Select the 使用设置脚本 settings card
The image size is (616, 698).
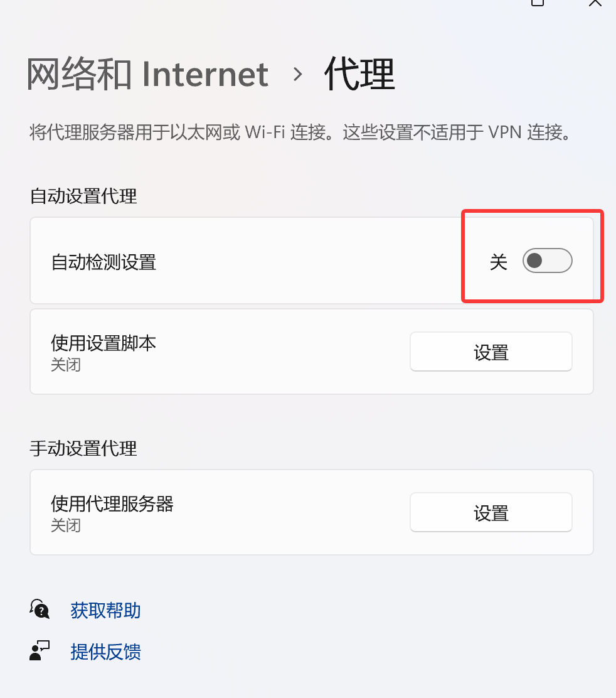(x=251, y=352)
